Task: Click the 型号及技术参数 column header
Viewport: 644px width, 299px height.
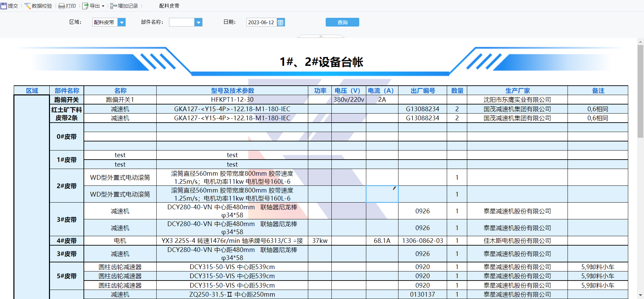Action: 232,90
